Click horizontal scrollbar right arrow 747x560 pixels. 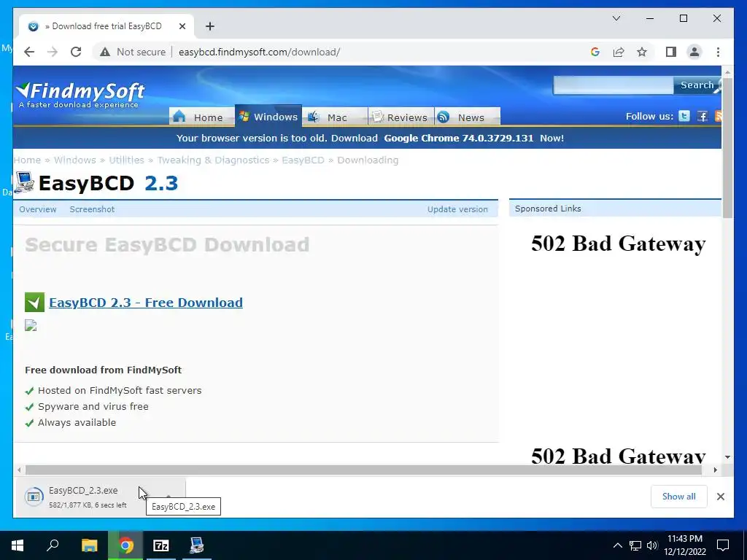715,470
